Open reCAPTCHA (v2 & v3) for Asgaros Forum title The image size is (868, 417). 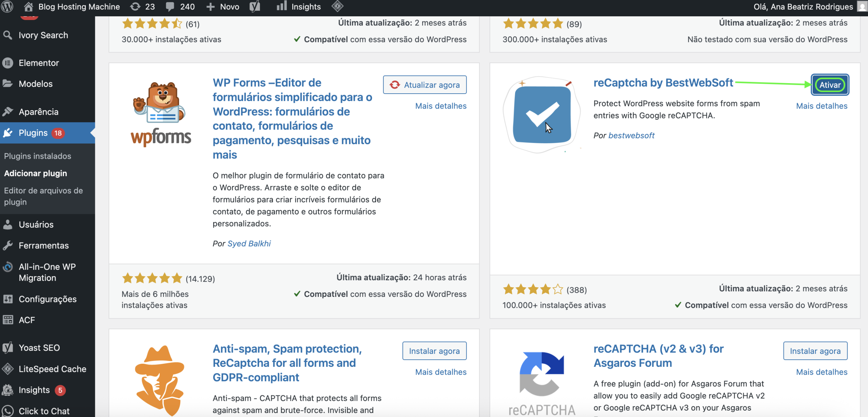click(x=658, y=356)
